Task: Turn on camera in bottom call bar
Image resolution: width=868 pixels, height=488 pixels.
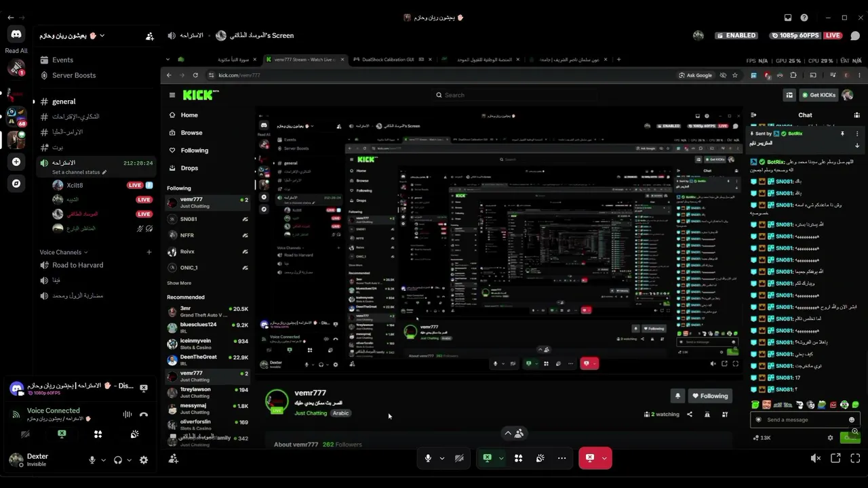Action: (x=459, y=458)
